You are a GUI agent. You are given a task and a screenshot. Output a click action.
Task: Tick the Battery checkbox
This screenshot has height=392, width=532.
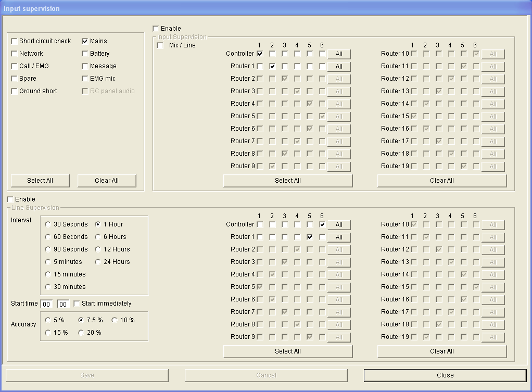(x=85, y=54)
